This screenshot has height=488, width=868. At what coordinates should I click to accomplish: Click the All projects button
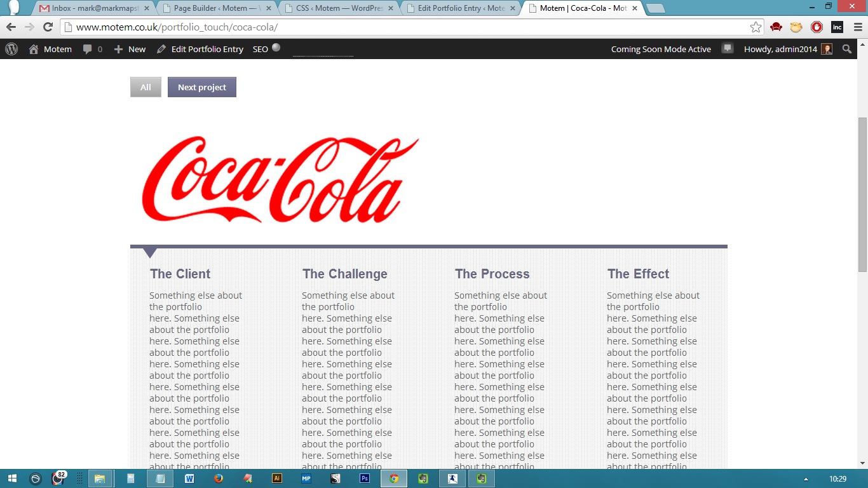point(146,87)
